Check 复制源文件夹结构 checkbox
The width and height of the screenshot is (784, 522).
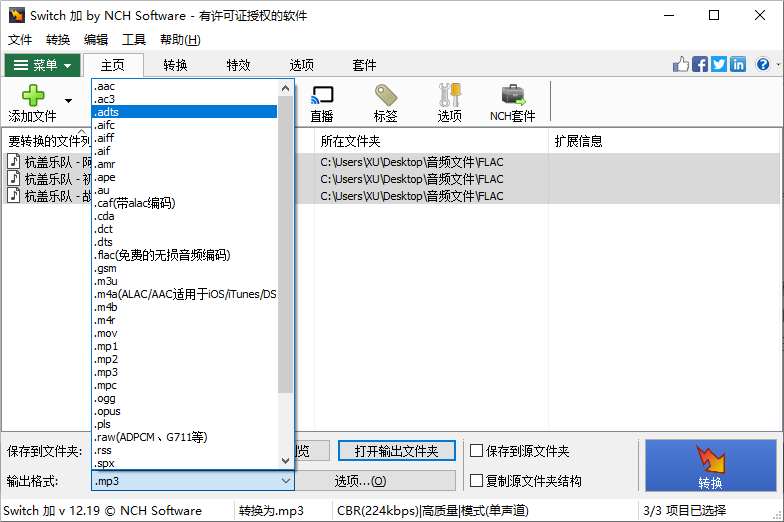(476, 481)
